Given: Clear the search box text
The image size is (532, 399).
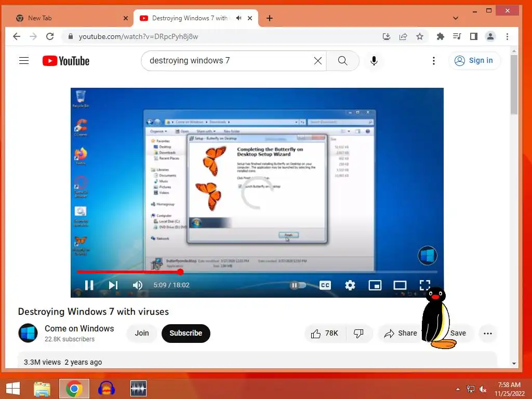Looking at the screenshot, I should [x=318, y=61].
